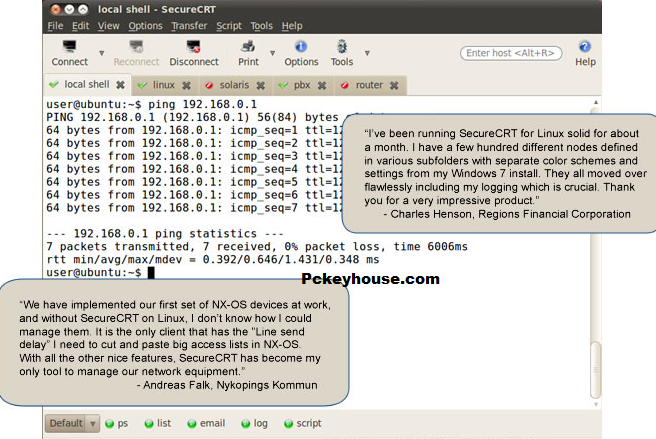Click the terminal scrollbar down arrow
Image resolution: width=656 pixels, height=439 pixels.
(596, 404)
